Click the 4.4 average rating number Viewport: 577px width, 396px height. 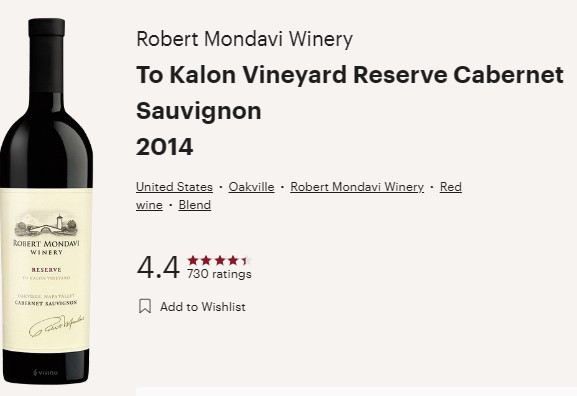tap(158, 267)
